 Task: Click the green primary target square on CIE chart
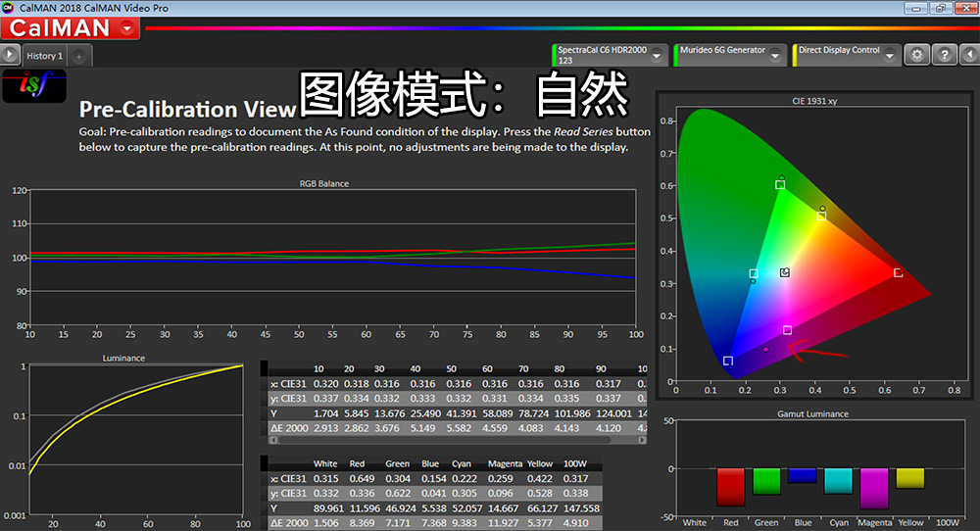point(780,185)
